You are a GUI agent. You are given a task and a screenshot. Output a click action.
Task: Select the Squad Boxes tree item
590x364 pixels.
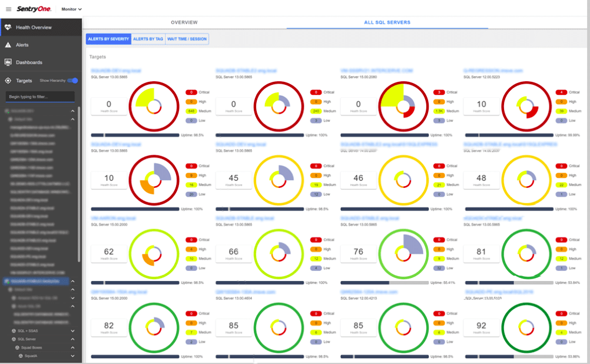(x=32, y=348)
